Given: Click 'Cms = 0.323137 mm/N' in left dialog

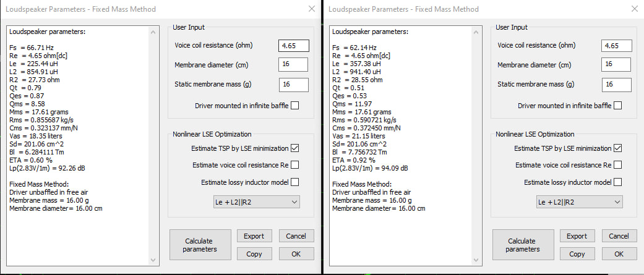Looking at the screenshot, I should [43, 128].
